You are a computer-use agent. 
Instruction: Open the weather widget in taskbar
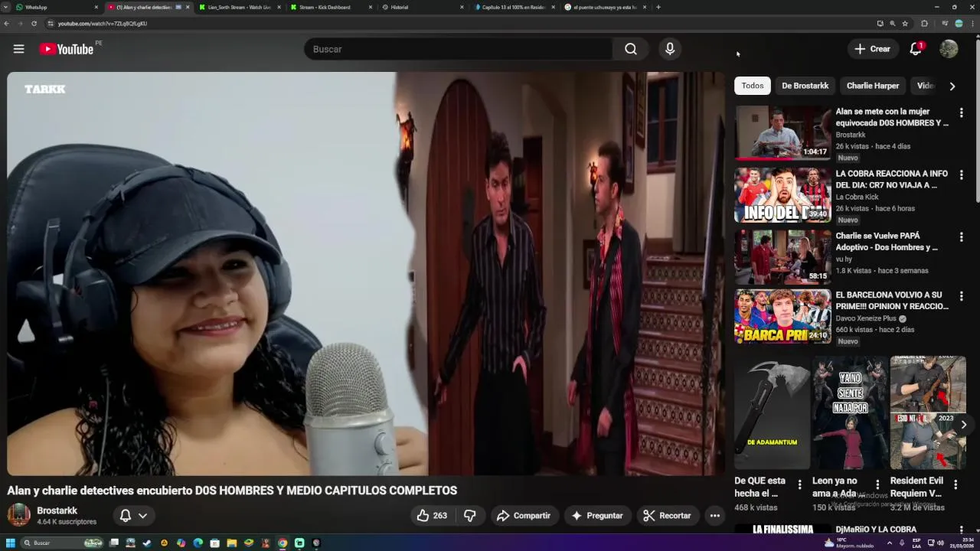pos(850,543)
